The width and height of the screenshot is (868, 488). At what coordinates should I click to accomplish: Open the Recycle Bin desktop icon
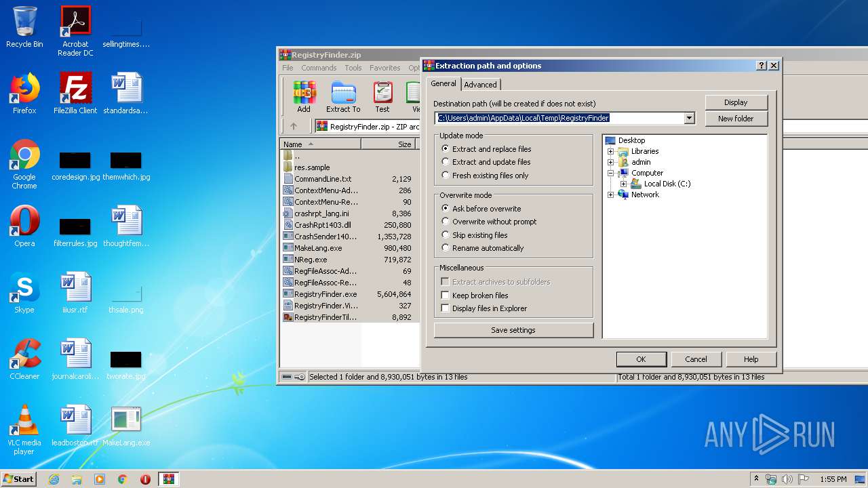24,27
